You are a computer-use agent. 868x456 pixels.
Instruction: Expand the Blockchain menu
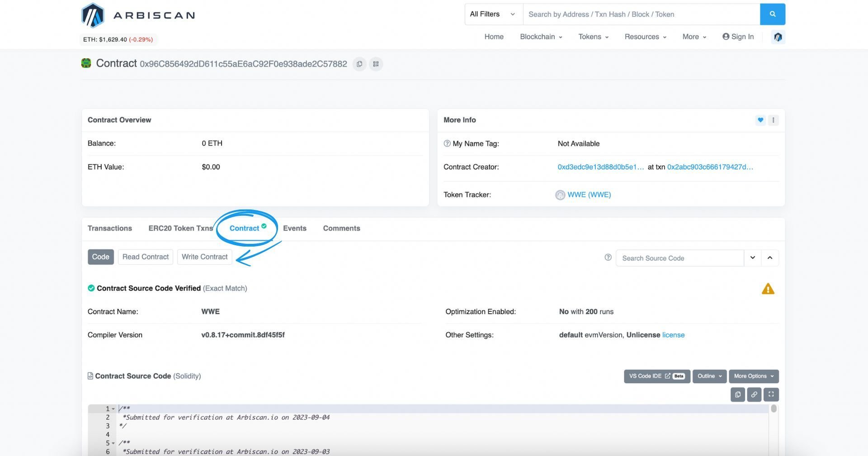coord(541,37)
